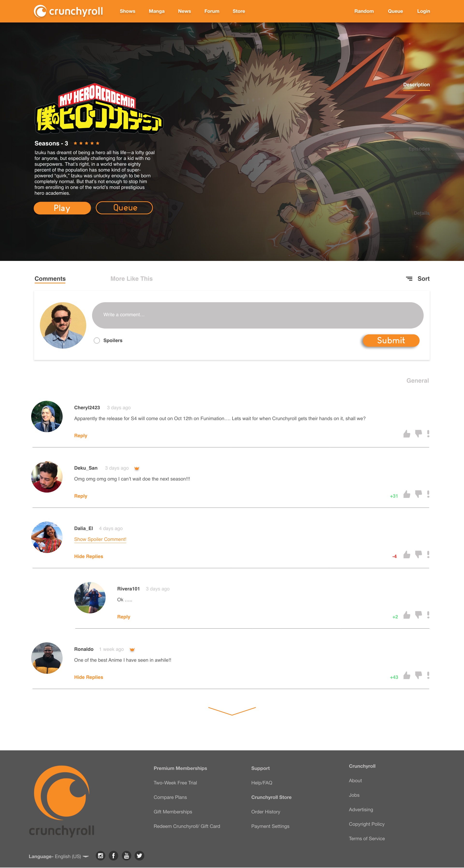The height and width of the screenshot is (868, 464).
Task: Open the Instagram icon in footer
Action: (x=101, y=855)
